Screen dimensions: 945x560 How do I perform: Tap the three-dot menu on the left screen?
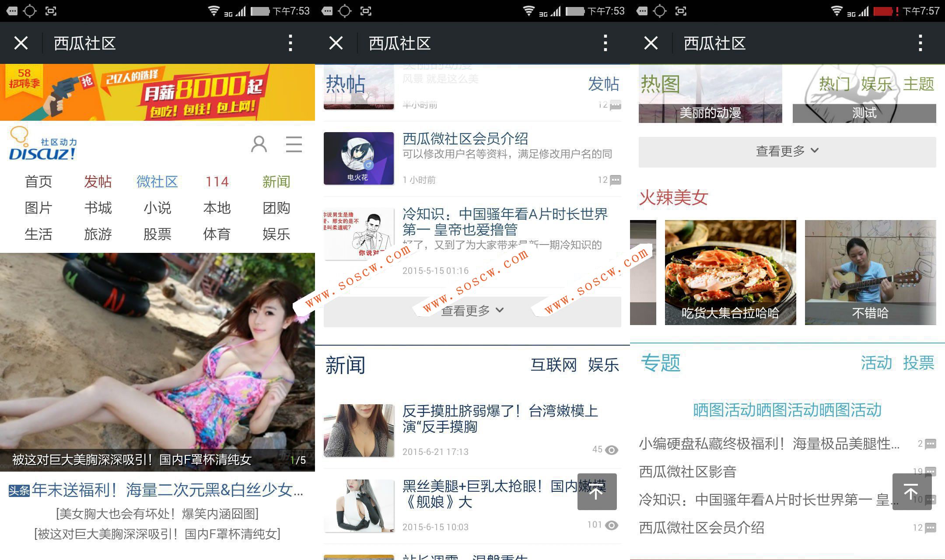(x=290, y=43)
